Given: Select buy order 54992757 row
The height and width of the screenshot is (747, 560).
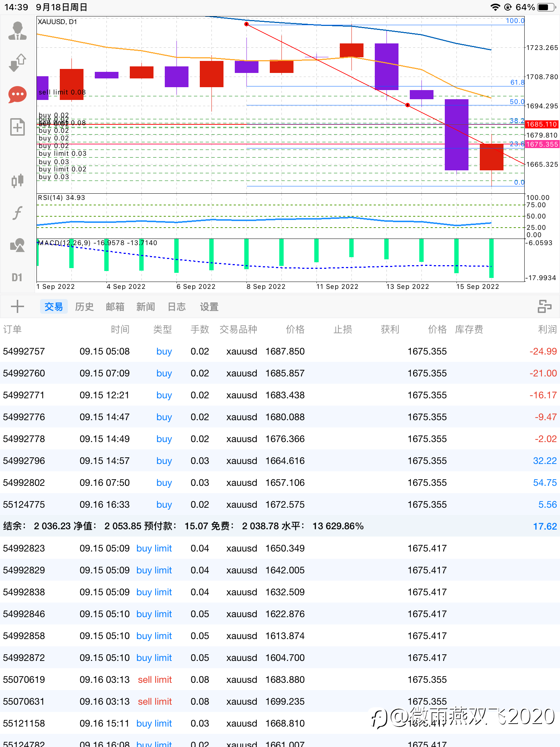Looking at the screenshot, I should click(280, 351).
